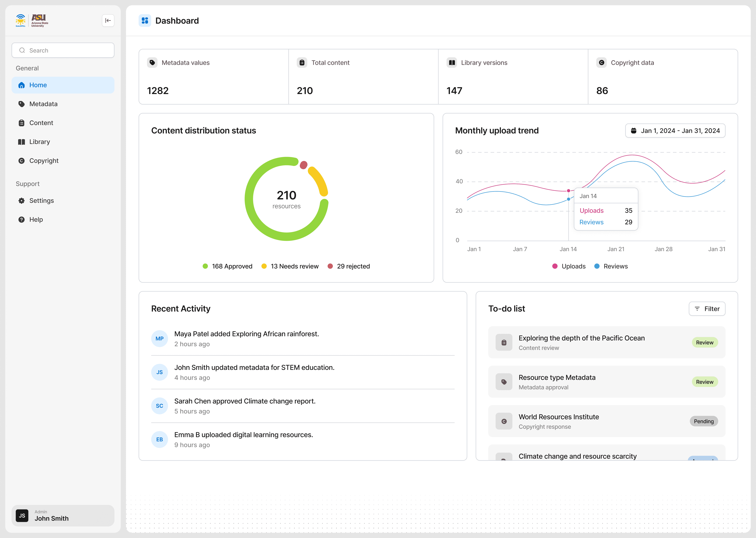
Task: Click the World Resources Institute copyright icon
Action: click(x=504, y=421)
